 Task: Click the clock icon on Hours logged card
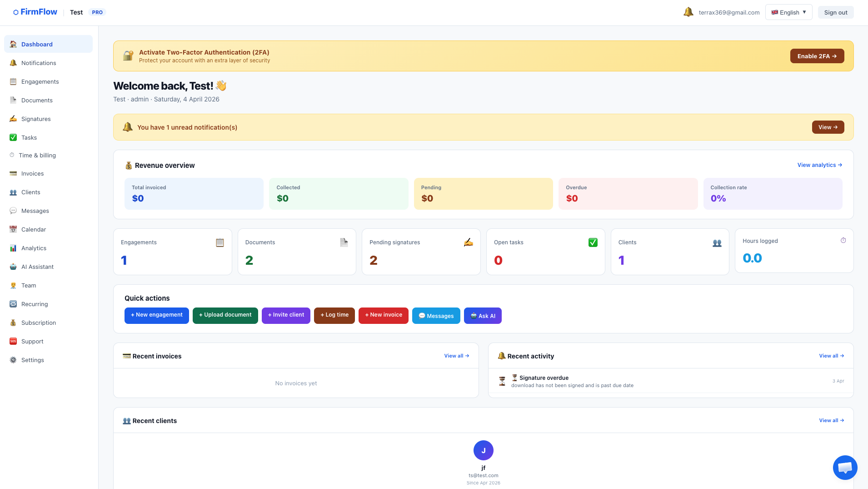click(x=843, y=240)
